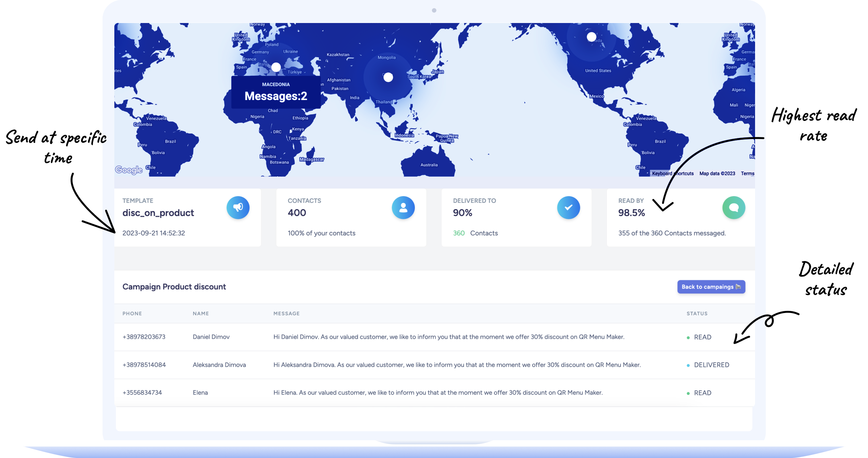Click the Google logo on the map

click(129, 170)
